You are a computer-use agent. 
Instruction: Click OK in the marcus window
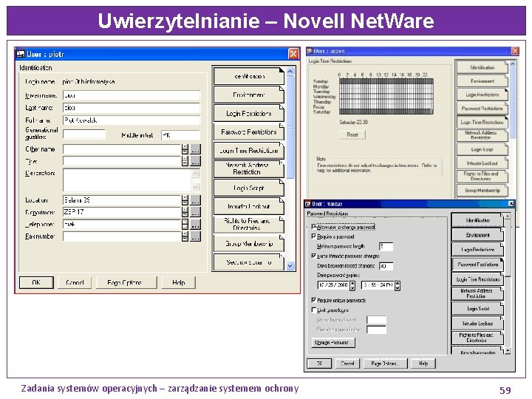(x=319, y=364)
